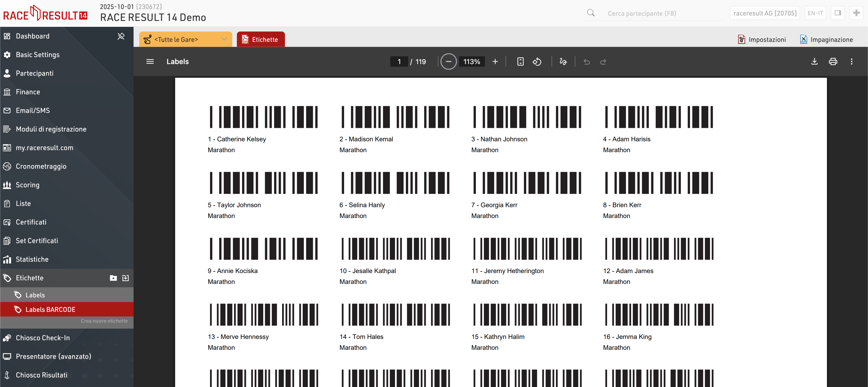The image size is (868, 387).
Task: Click the Cerca partecipante search field
Action: 661,13
